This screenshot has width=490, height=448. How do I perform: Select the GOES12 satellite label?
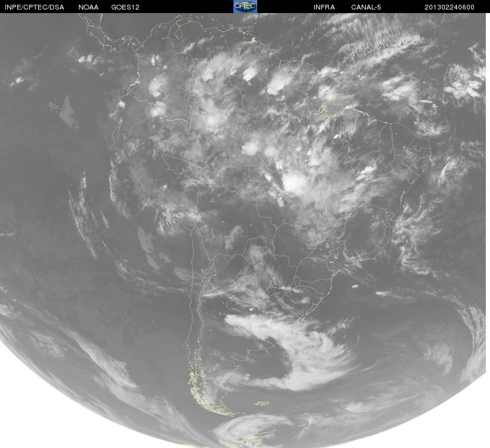(x=125, y=7)
